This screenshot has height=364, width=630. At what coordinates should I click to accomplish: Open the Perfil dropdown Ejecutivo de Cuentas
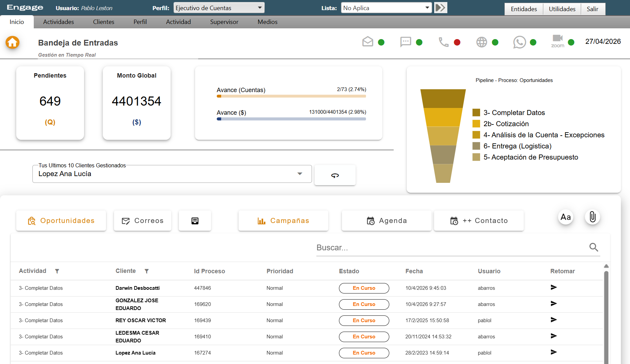(219, 8)
